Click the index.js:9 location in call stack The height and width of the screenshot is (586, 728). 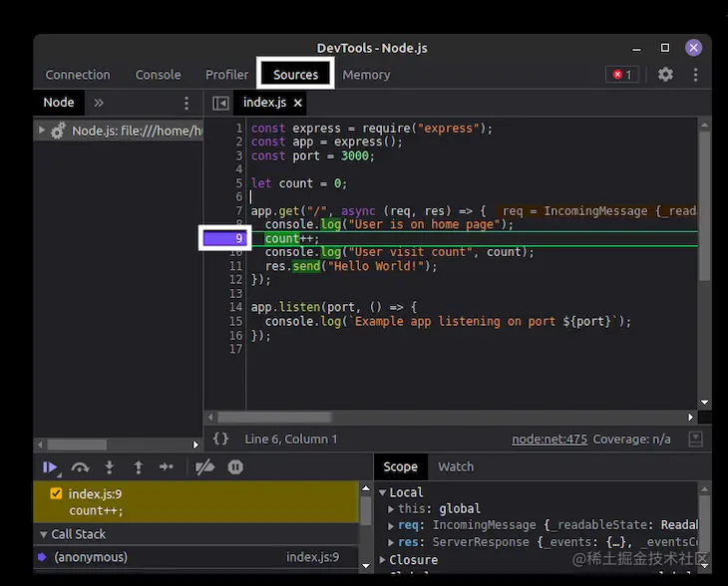[x=312, y=557]
